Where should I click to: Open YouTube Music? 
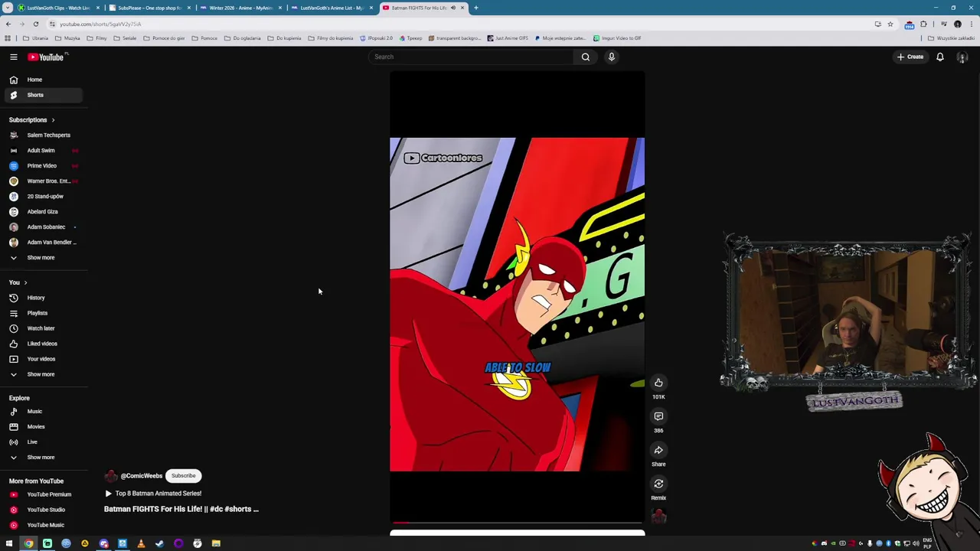tap(43, 525)
